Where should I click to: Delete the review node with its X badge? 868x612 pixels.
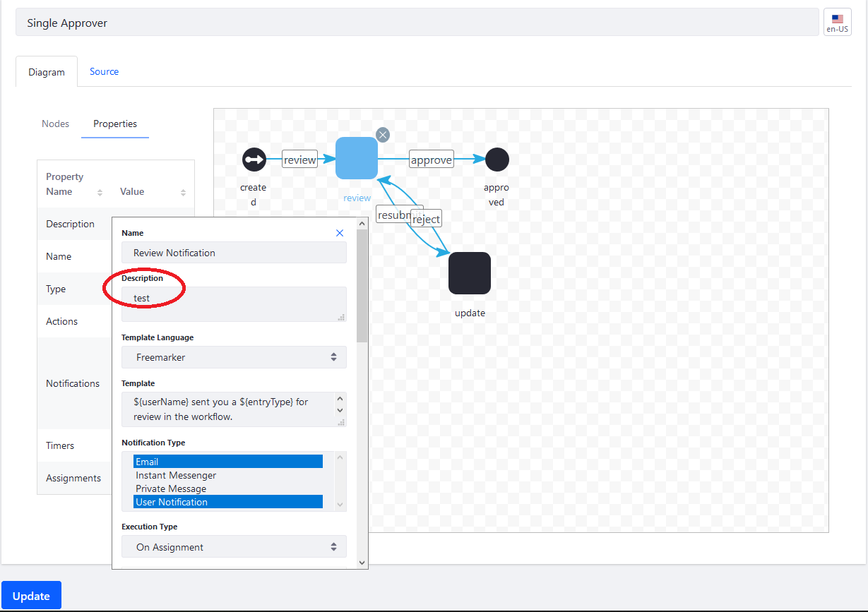(383, 135)
